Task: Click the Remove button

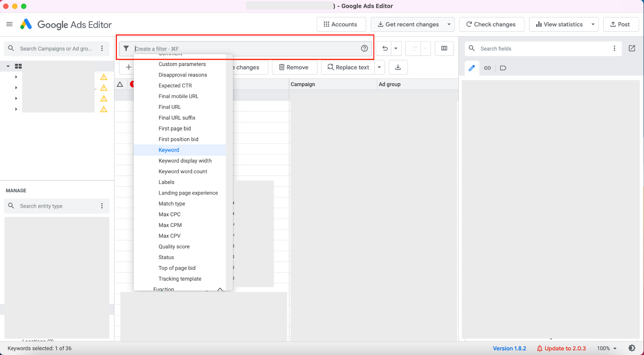Action: tap(294, 67)
